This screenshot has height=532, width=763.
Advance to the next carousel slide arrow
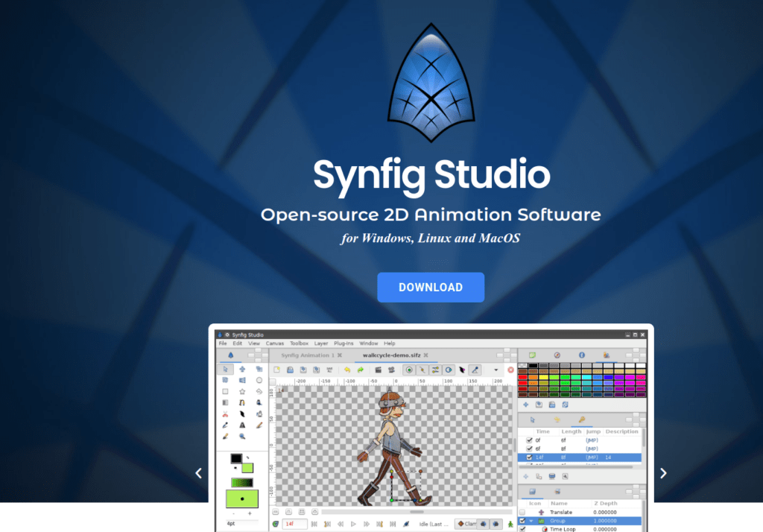click(663, 473)
